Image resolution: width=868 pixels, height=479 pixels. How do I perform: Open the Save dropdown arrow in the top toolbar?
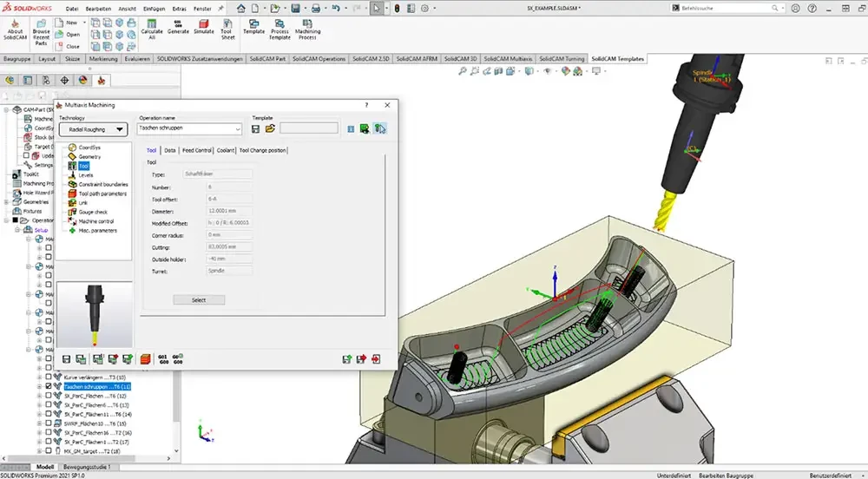[x=304, y=9]
